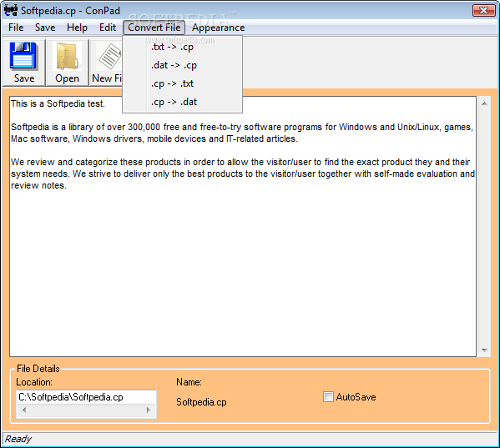Viewport: 500px width, 448px height.
Task: Click the down arrow of text scrollbar
Action: pos(484,350)
